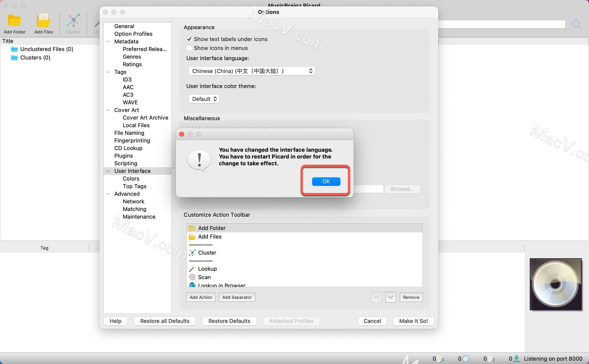Screen dimensions: 589x364
Task: Open Scripting options page
Action: [x=126, y=163]
